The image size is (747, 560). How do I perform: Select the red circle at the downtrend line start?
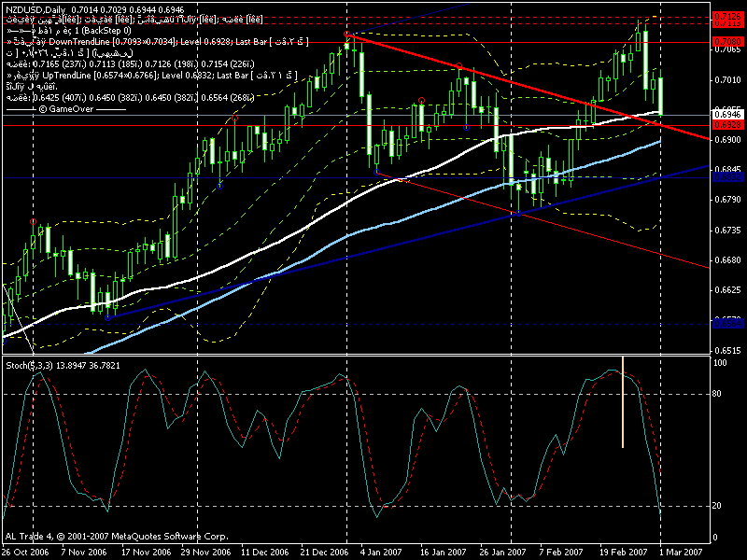[346, 35]
